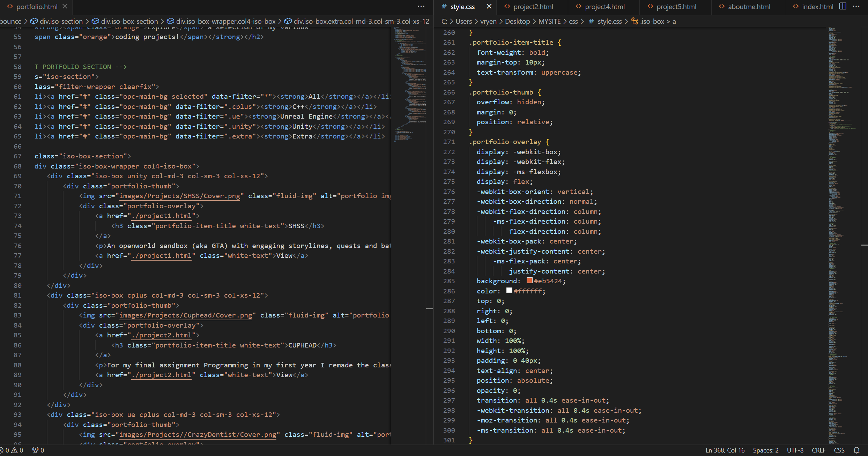Open div.iso-section breadcrumb dropdown
Image resolution: width=868 pixels, height=456 pixels.
click(x=61, y=21)
